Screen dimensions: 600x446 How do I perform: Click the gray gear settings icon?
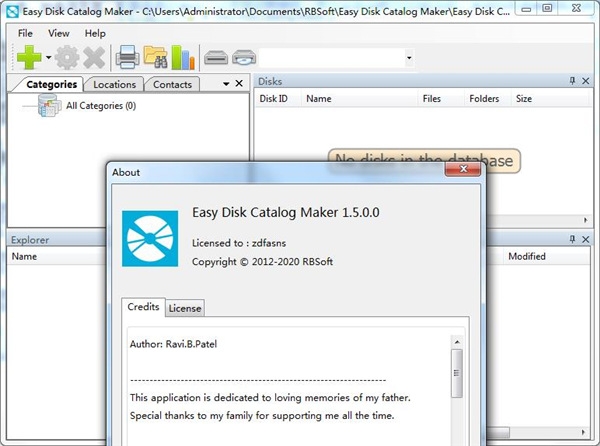[x=67, y=57]
